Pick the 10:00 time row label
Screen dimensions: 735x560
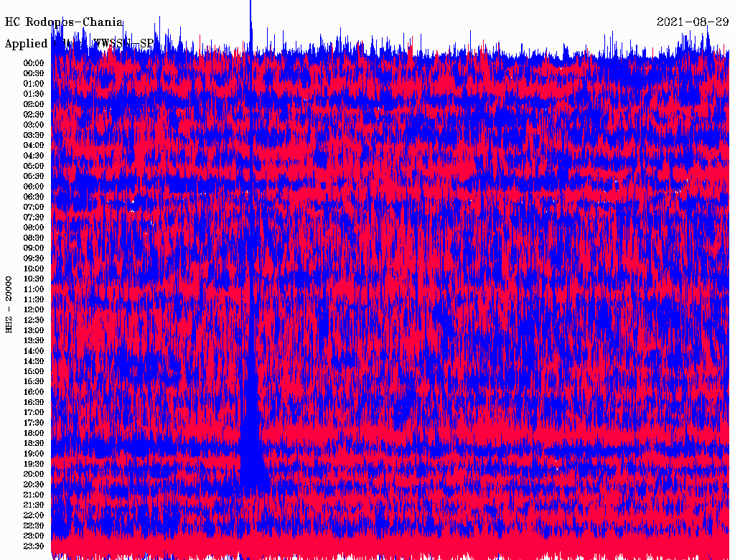tap(34, 269)
